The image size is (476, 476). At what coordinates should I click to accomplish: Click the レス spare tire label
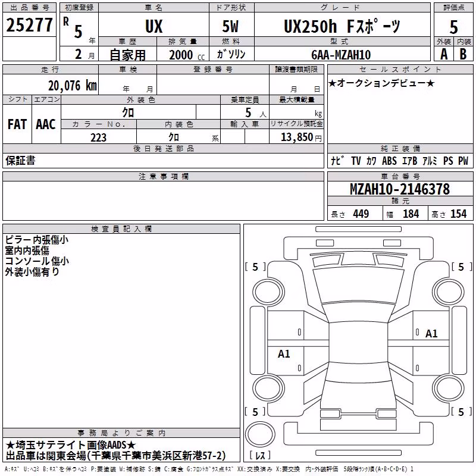260,455
